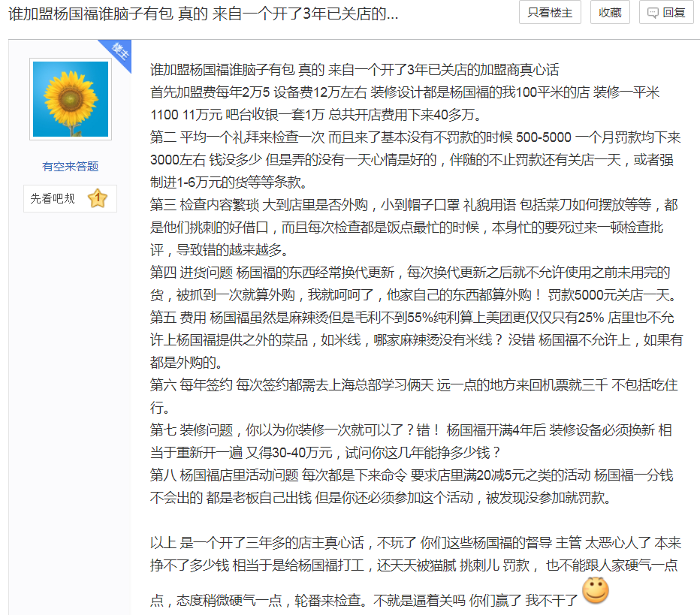Click the text 你们赢了 我不干了

(x=523, y=600)
